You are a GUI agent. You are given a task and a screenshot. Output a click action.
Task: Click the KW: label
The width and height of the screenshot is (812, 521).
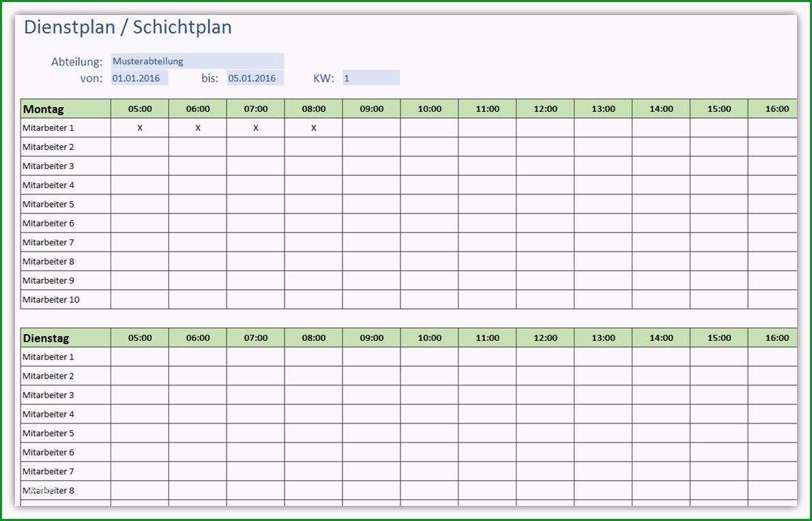point(323,78)
